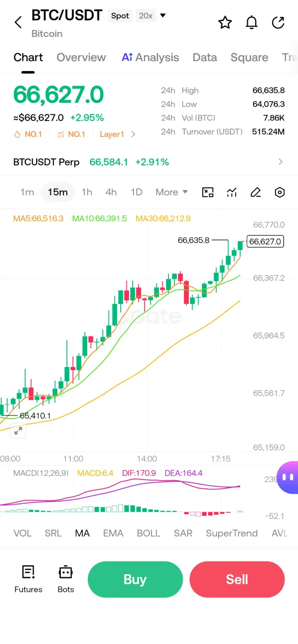
Task: Expand BTCUSDT Perp row chevron
Action: (x=281, y=162)
